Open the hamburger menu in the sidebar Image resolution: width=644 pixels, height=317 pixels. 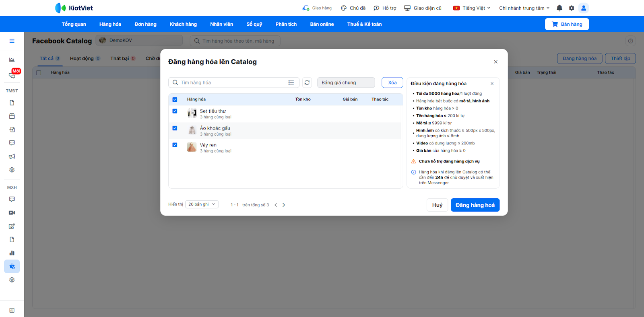click(x=12, y=41)
